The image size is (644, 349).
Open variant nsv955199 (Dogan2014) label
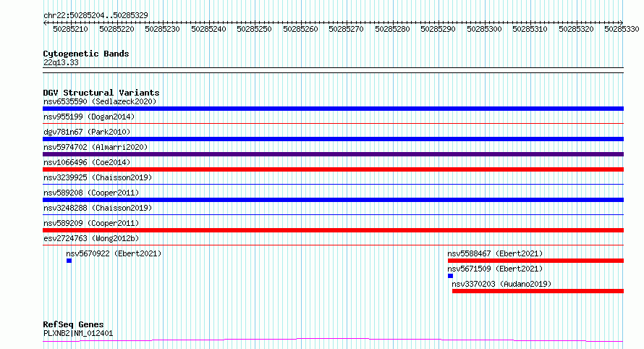tap(89, 117)
